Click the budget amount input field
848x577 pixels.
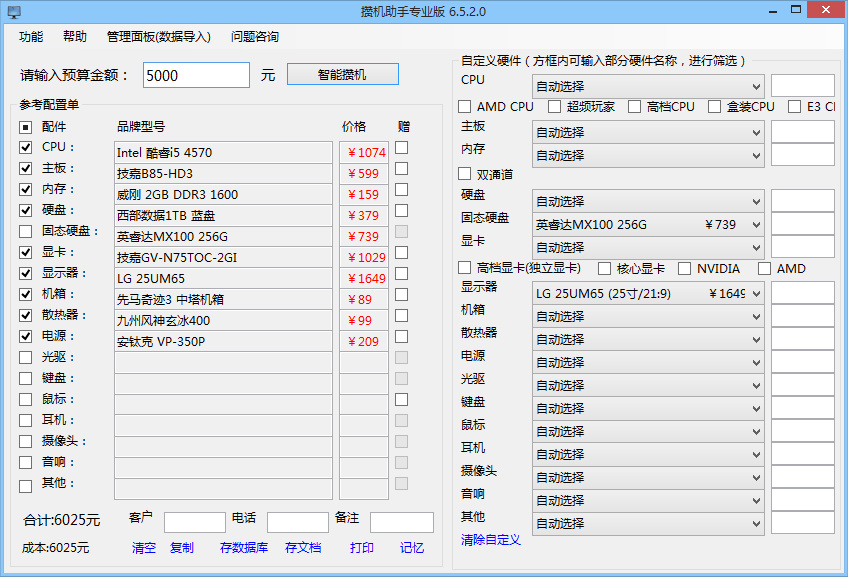(x=196, y=75)
